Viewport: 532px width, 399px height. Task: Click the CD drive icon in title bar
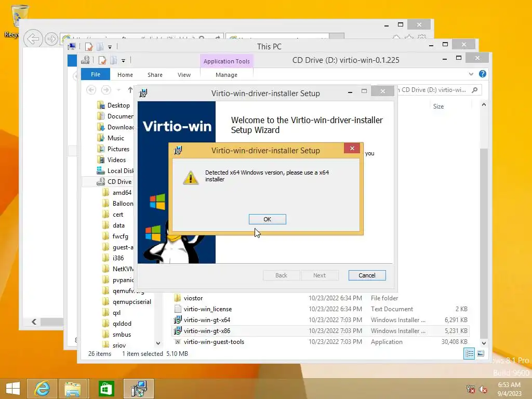[85, 60]
